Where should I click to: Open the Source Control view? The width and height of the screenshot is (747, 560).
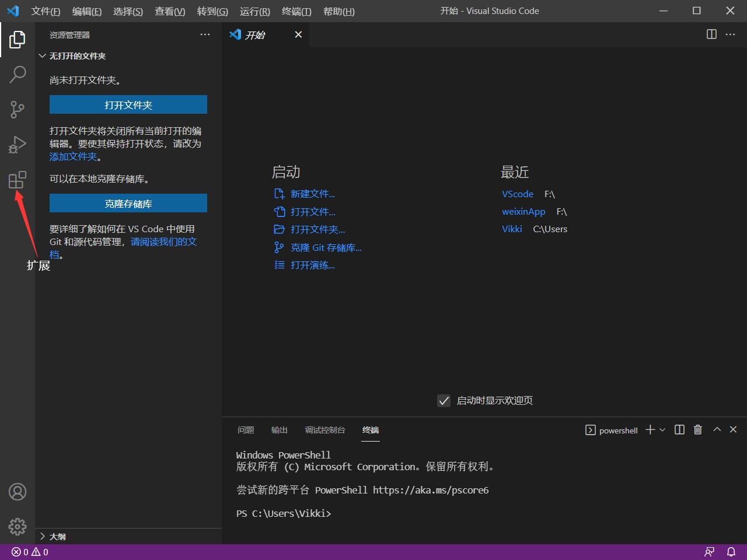pos(17,110)
